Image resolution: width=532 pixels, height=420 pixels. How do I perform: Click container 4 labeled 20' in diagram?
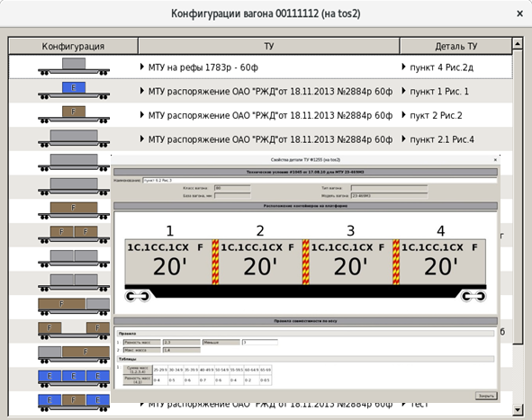tap(442, 262)
